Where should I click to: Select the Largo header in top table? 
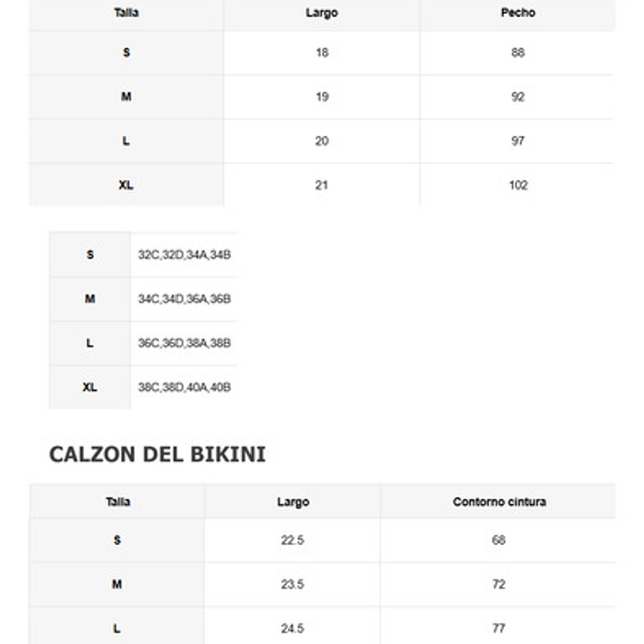[x=321, y=13]
